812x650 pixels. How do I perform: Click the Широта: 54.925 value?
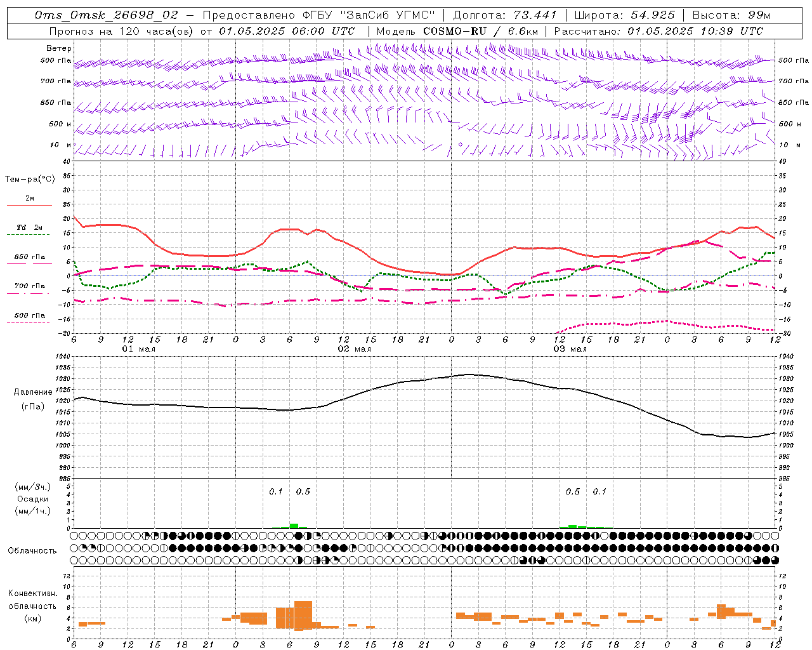pyautogui.click(x=625, y=15)
